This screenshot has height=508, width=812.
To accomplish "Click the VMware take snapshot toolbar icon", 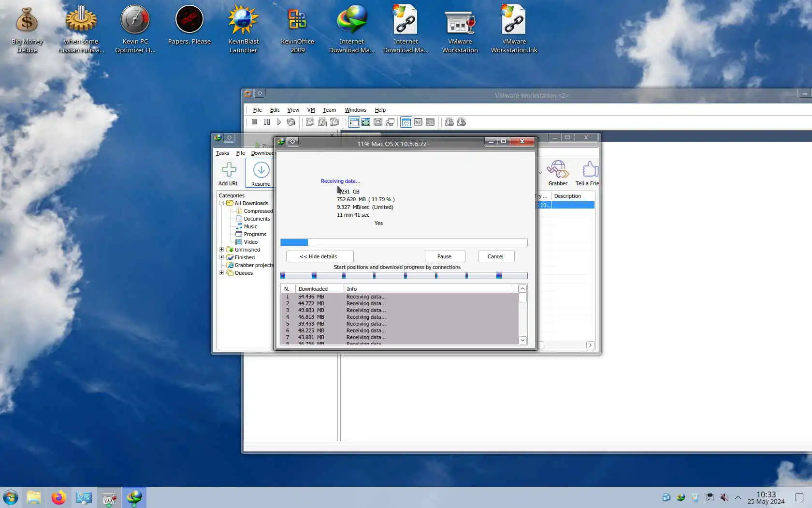I will point(310,122).
